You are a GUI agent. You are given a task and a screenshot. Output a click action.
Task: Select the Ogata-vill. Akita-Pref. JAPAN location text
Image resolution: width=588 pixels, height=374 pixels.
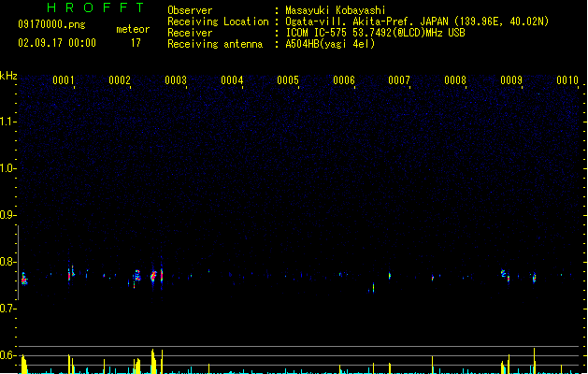click(x=417, y=22)
